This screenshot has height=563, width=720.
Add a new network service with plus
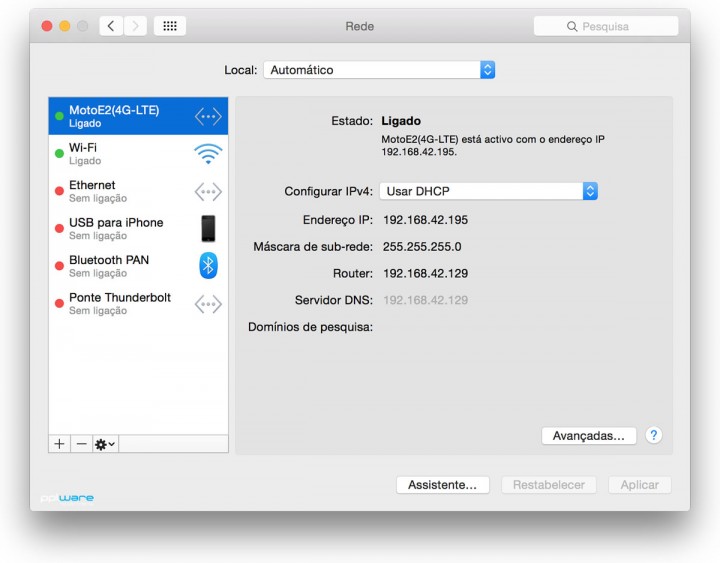[59, 444]
